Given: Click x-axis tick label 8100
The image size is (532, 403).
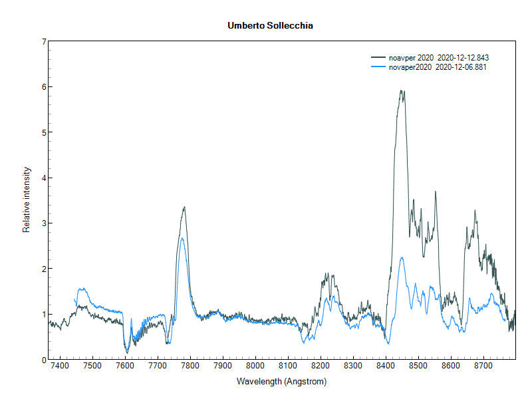Looking at the screenshot, I should pos(288,366).
